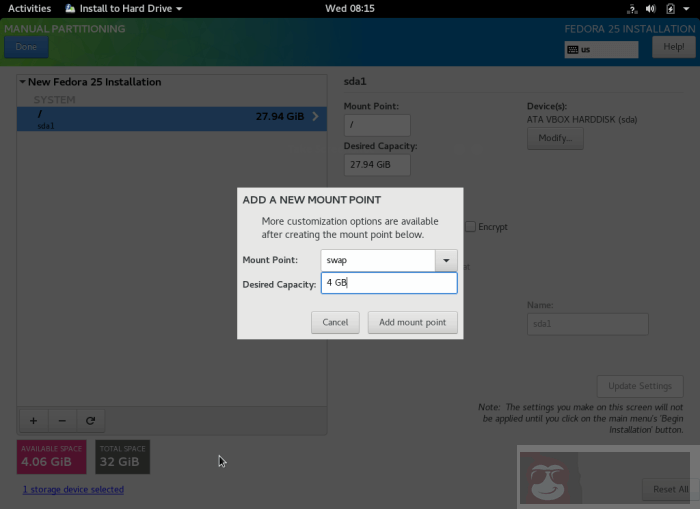Click the battery power icon in top bar
This screenshot has height=509, width=700.
670,8
